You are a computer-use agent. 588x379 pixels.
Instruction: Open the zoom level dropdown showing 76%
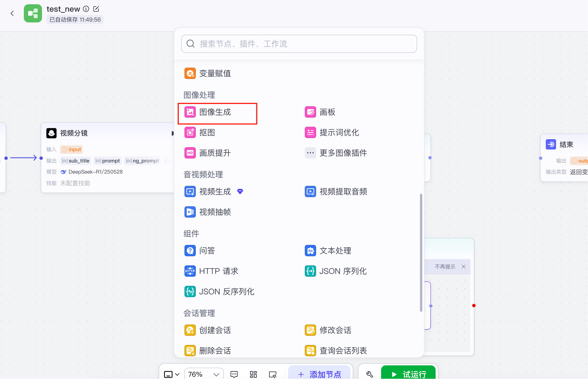[x=204, y=374]
